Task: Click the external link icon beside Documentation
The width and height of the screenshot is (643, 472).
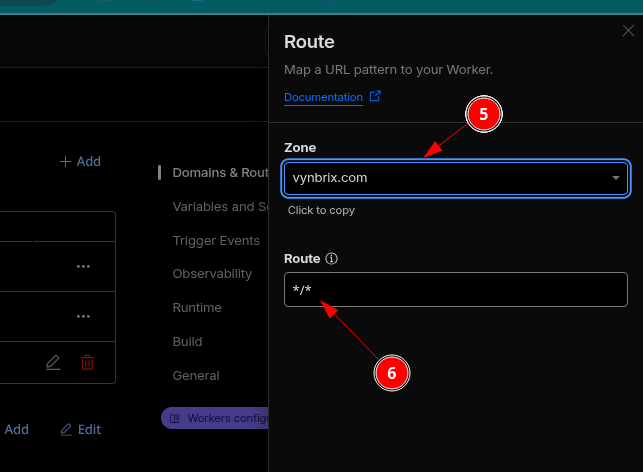Action: [x=375, y=97]
